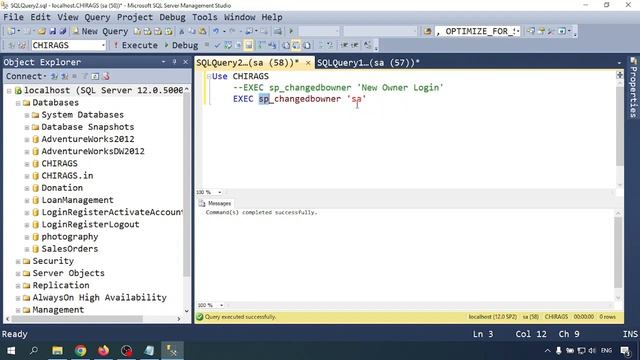
Task: Click the Increase Indent icon
Action: click(x=355, y=45)
